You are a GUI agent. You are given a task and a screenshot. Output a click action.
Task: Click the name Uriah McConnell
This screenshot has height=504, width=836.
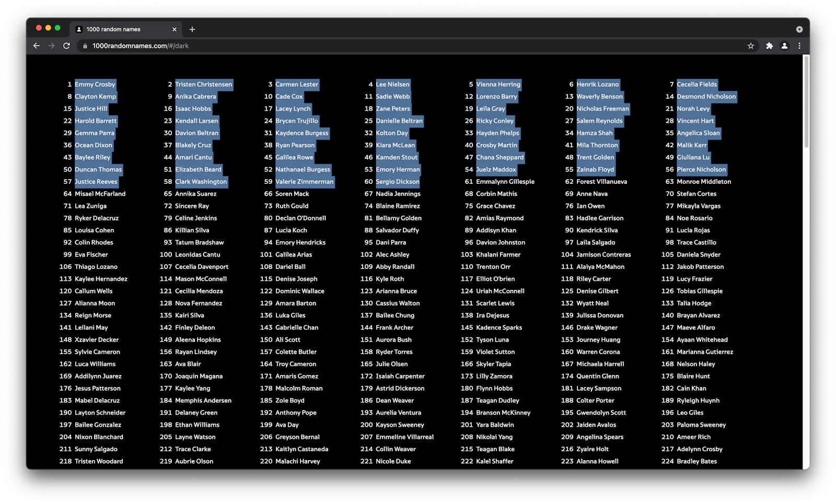point(501,291)
